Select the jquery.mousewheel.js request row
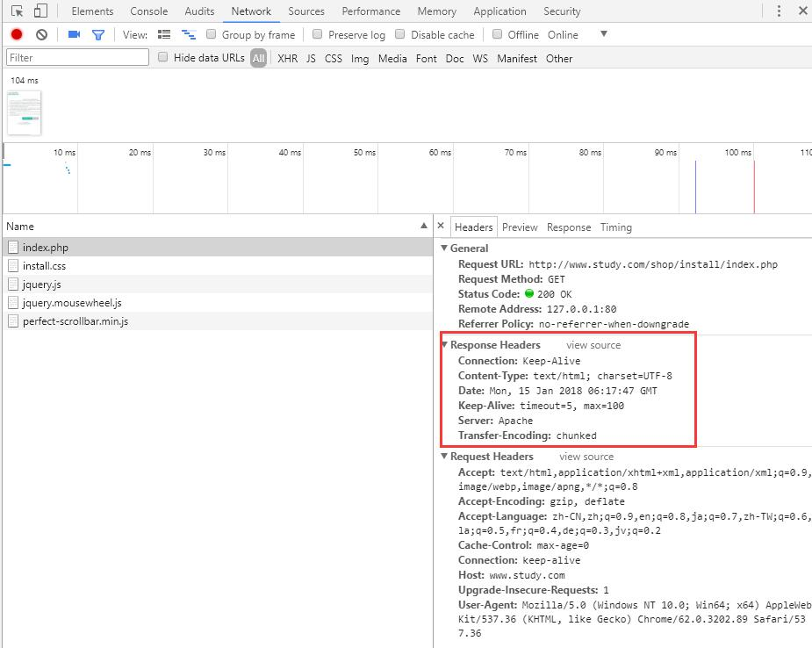 218,303
